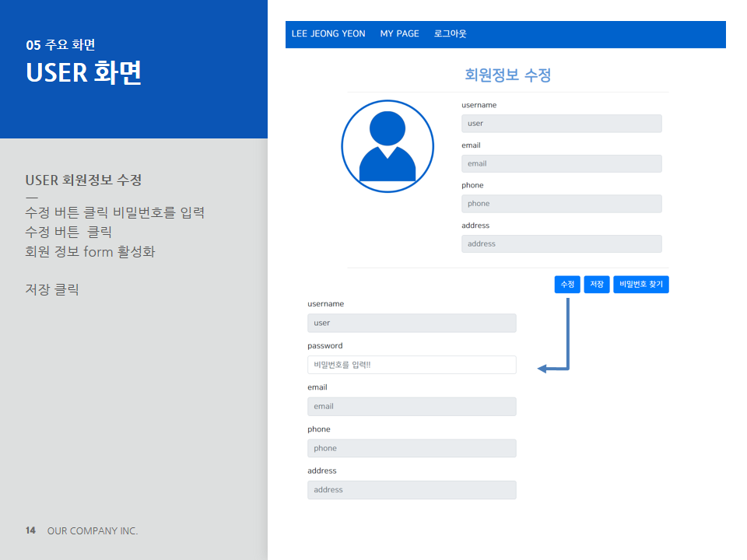The width and height of the screenshot is (747, 560).
Task: Select email field directly below password input
Action: (412, 407)
